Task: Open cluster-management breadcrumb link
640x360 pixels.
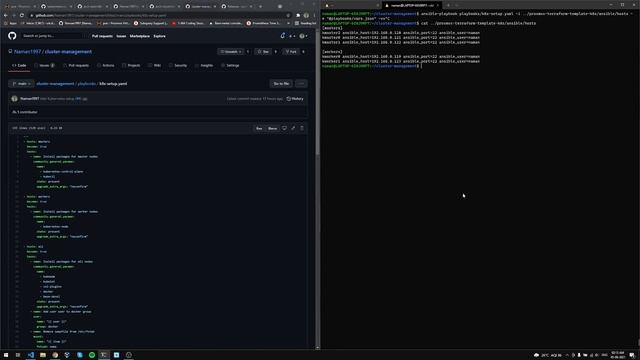Action: (56, 84)
